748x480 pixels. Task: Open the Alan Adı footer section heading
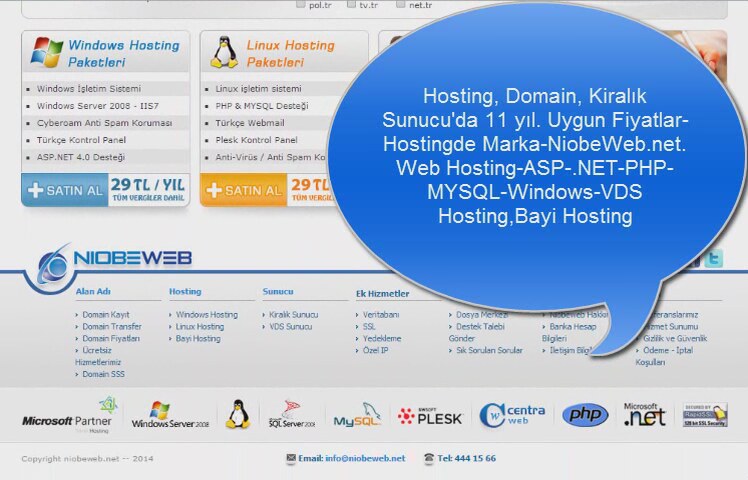(x=93, y=292)
